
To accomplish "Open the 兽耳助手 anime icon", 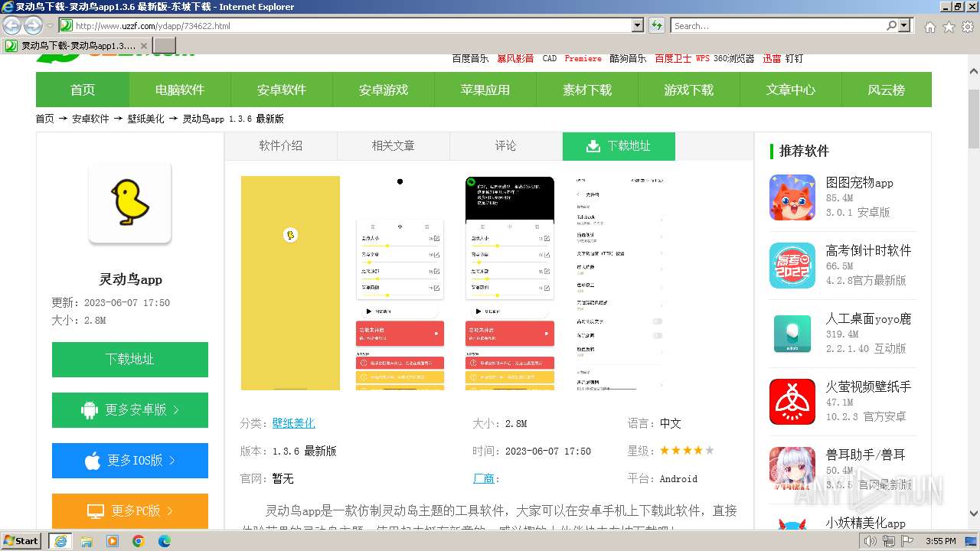I will pyautogui.click(x=792, y=470).
